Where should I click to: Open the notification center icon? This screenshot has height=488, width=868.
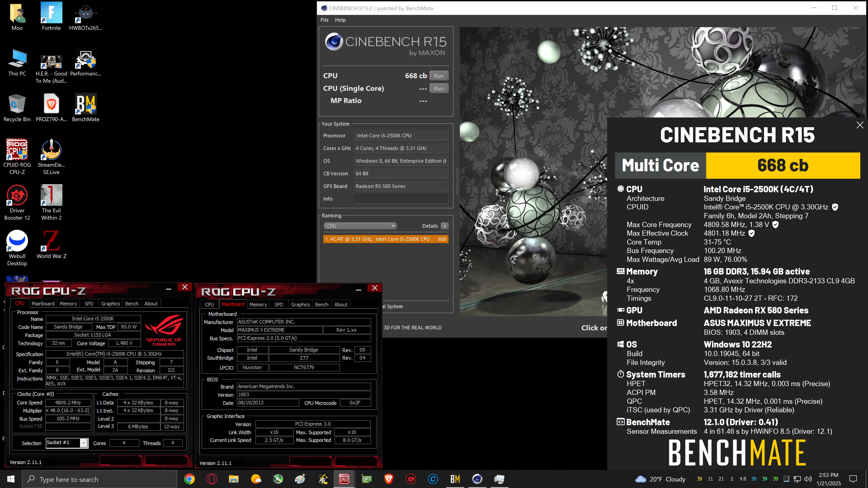(853, 479)
